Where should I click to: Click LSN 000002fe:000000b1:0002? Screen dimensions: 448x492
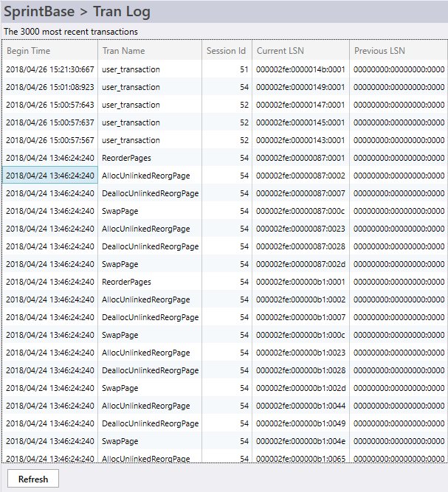[x=300, y=299]
